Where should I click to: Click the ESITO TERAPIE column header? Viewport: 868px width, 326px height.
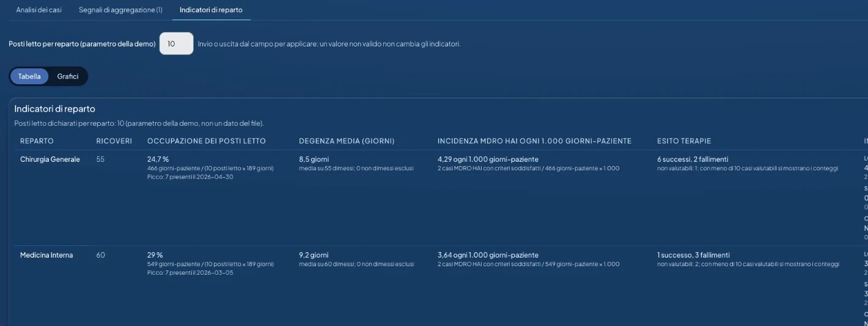[x=684, y=141]
